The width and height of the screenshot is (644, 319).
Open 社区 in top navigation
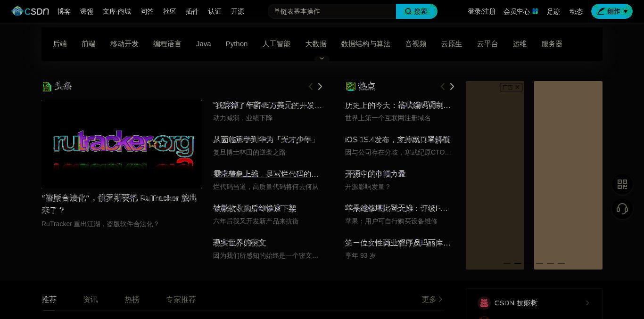coord(170,11)
